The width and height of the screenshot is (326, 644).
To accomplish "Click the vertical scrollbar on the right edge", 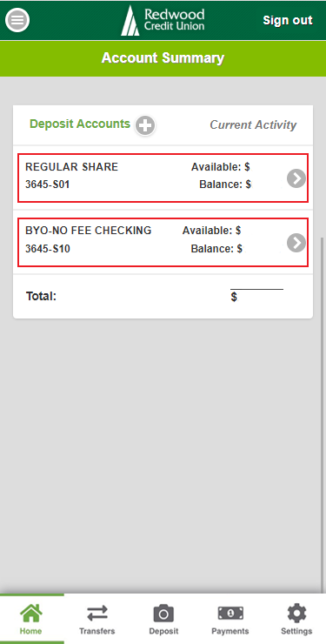I will pyautogui.click(x=323, y=415).
